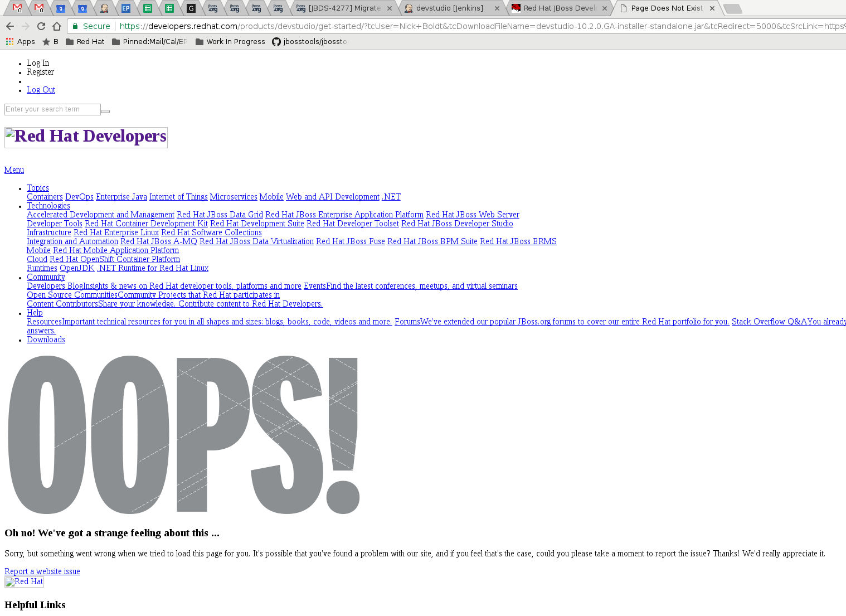
Task: Open the Forums help link
Action: pos(562,322)
